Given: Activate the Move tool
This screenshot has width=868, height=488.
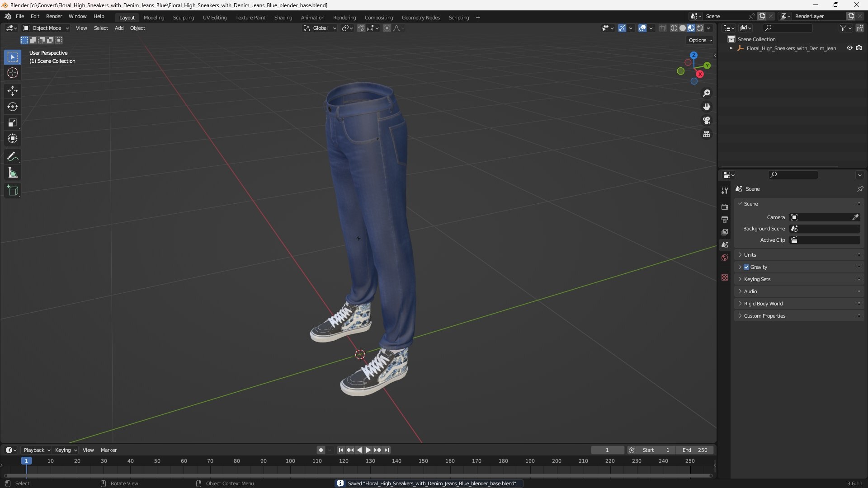Looking at the screenshot, I should coord(13,91).
